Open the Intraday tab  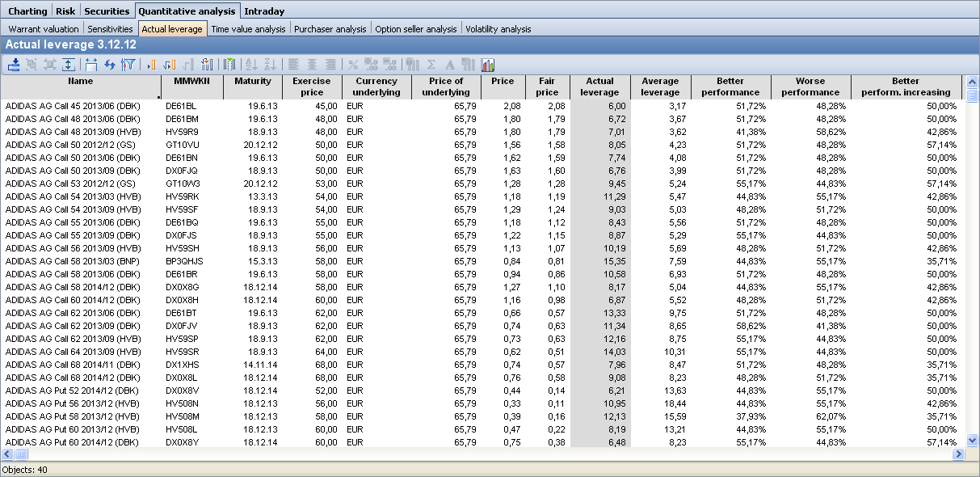pyautogui.click(x=264, y=11)
